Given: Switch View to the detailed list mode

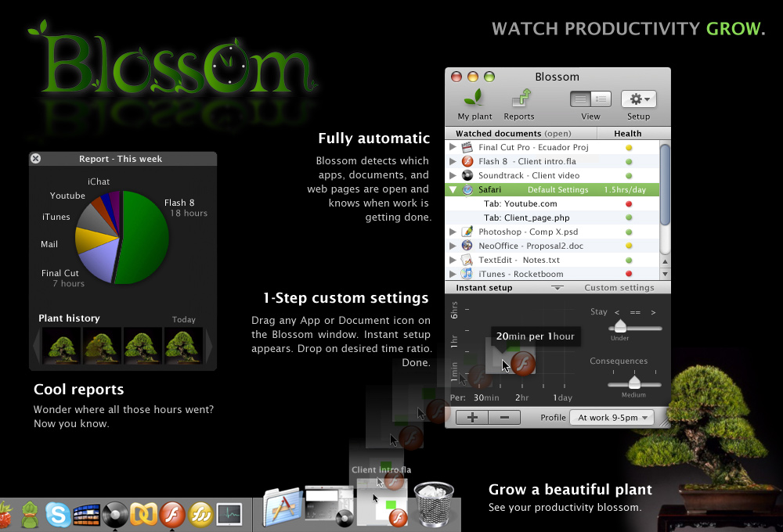Looking at the screenshot, I should [x=601, y=99].
